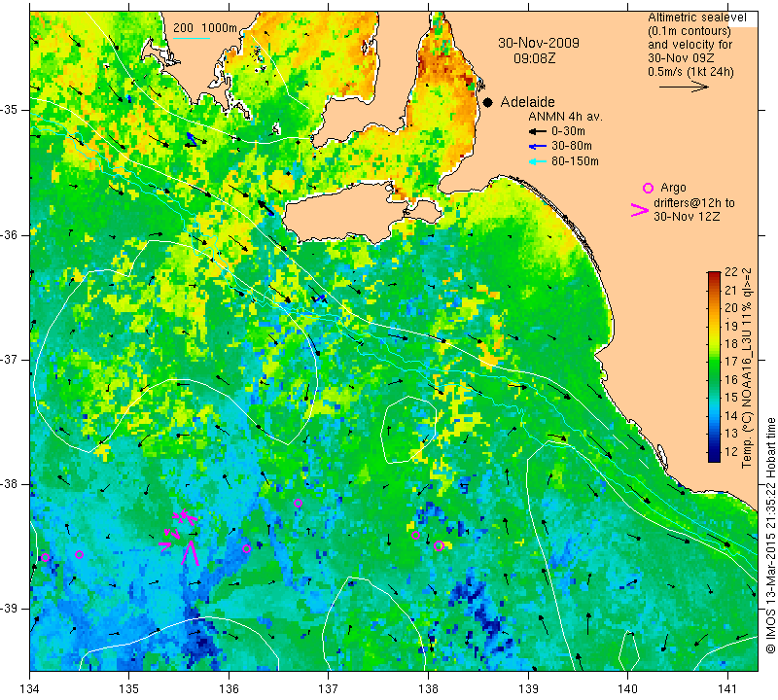This screenshot has width=778, height=700.
Task: Click the latitude -37 axis label
Action: pos(10,359)
